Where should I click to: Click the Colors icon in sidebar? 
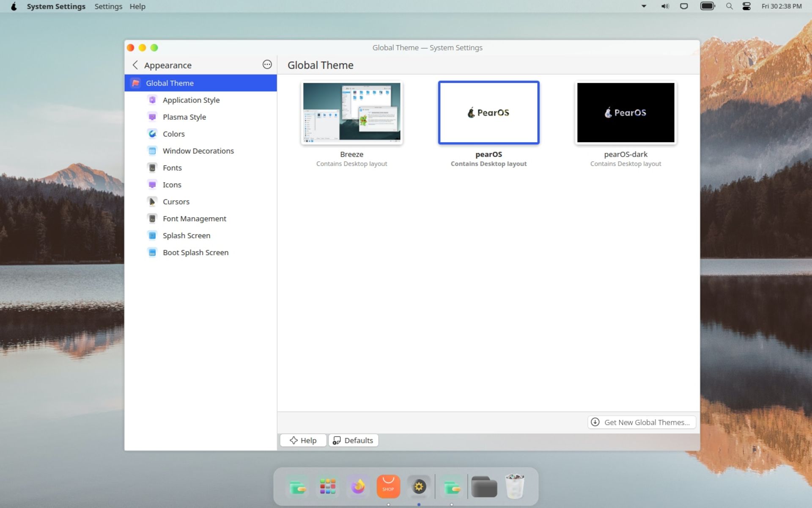(x=152, y=134)
